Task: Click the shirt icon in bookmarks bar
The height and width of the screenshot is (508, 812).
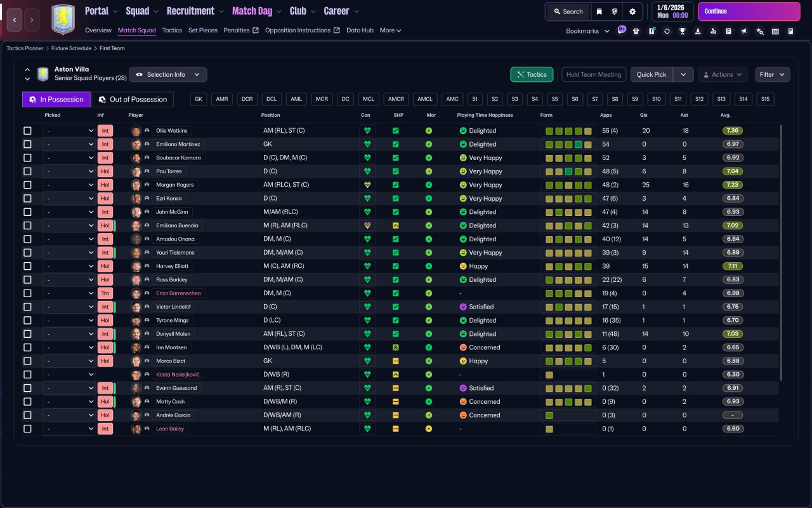Action: [636, 31]
